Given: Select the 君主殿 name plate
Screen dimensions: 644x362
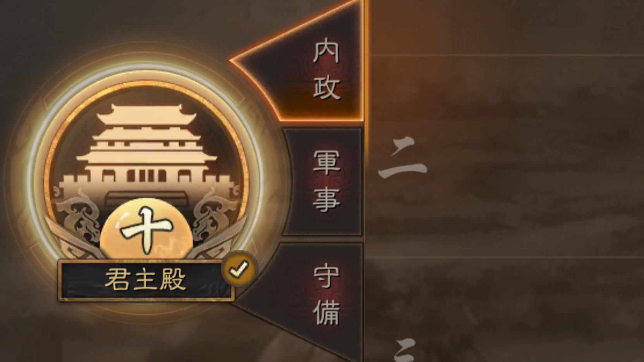Looking at the screenshot, I should click(x=146, y=280).
